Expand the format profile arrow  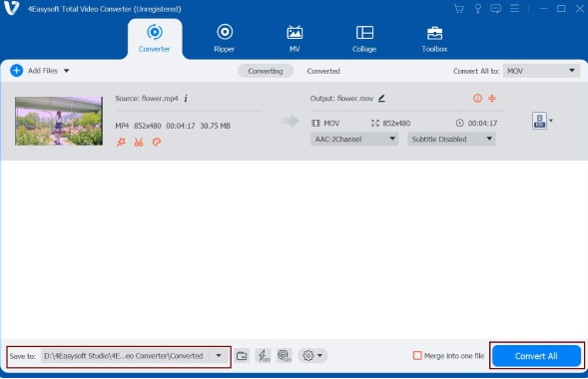click(551, 121)
